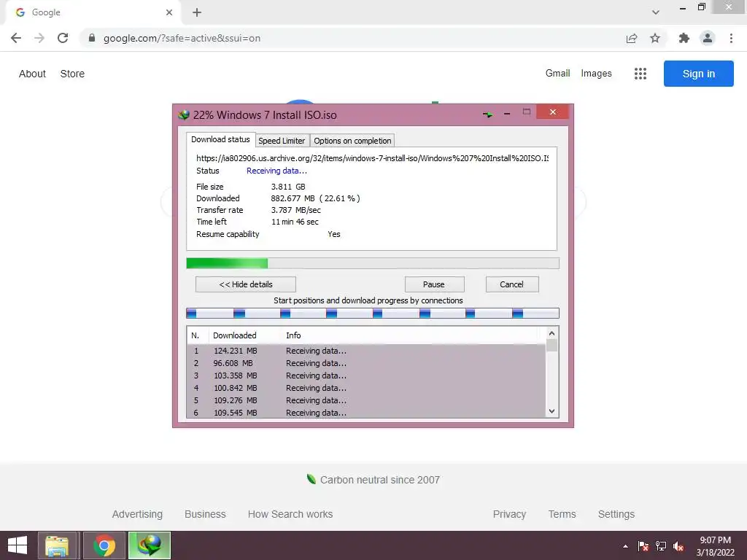Open Chrome profile avatar
The image size is (747, 560).
pyautogui.click(x=708, y=38)
